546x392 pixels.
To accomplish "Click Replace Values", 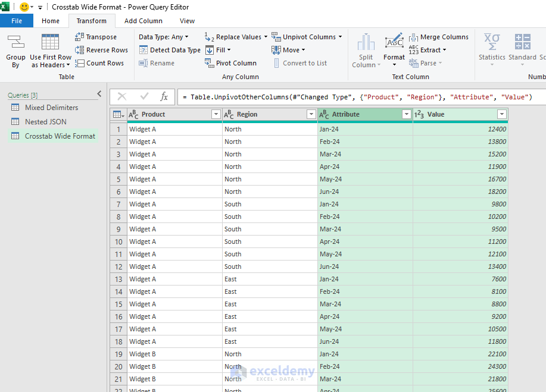I will 236,37.
